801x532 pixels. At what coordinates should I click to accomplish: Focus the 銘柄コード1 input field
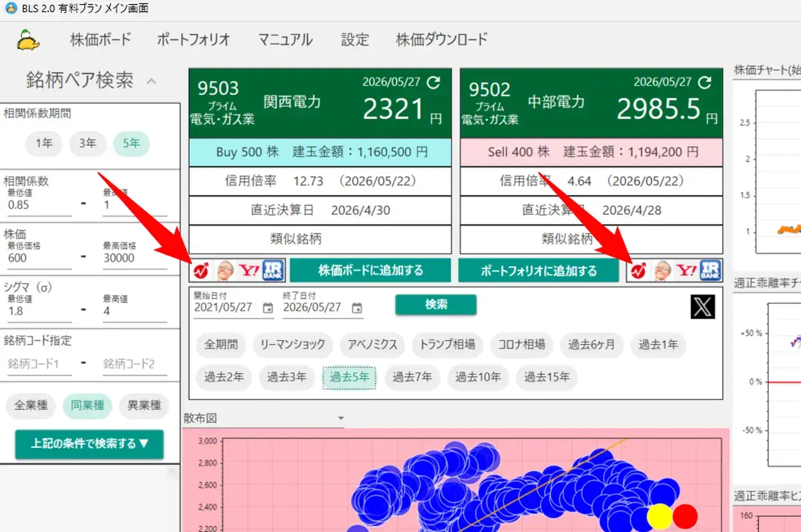[x=39, y=364]
